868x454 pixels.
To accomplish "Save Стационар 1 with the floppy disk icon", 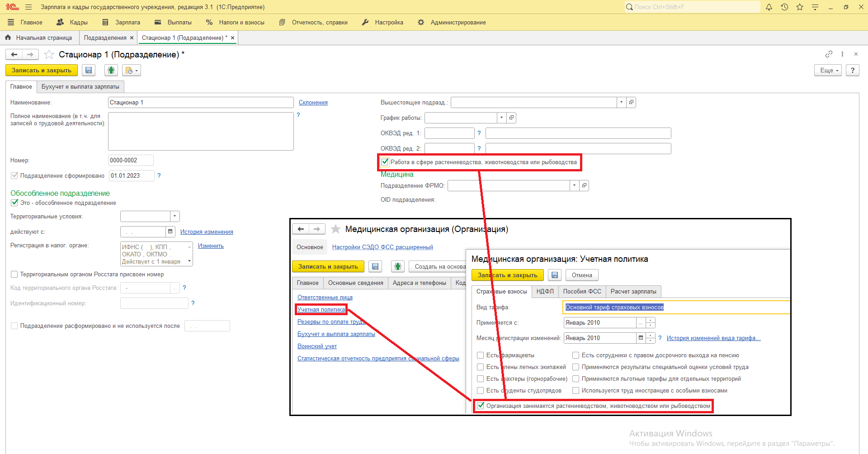I will pos(89,71).
